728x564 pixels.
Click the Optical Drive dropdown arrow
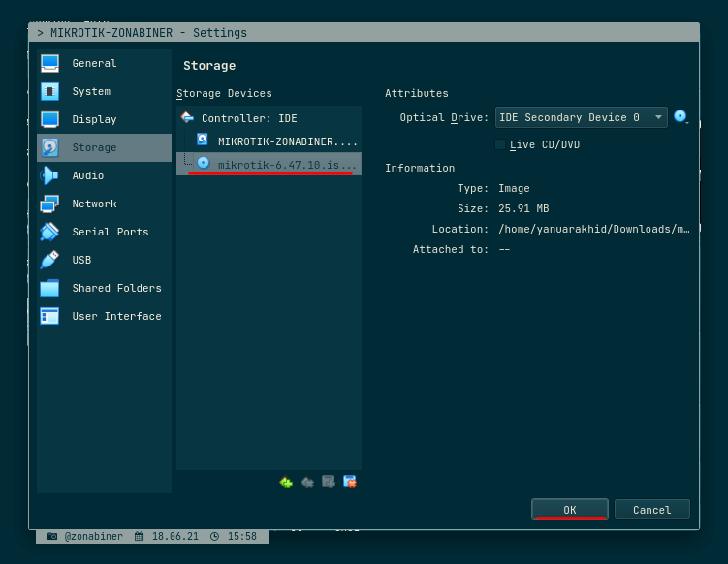(x=658, y=117)
